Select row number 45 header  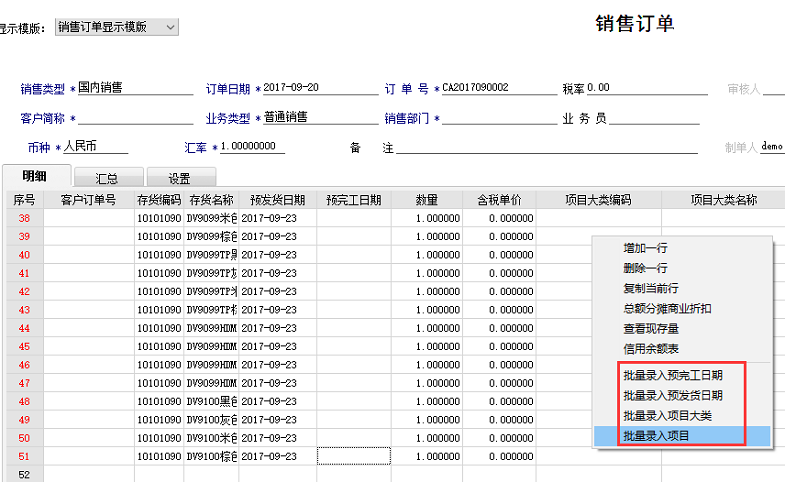coord(23,346)
